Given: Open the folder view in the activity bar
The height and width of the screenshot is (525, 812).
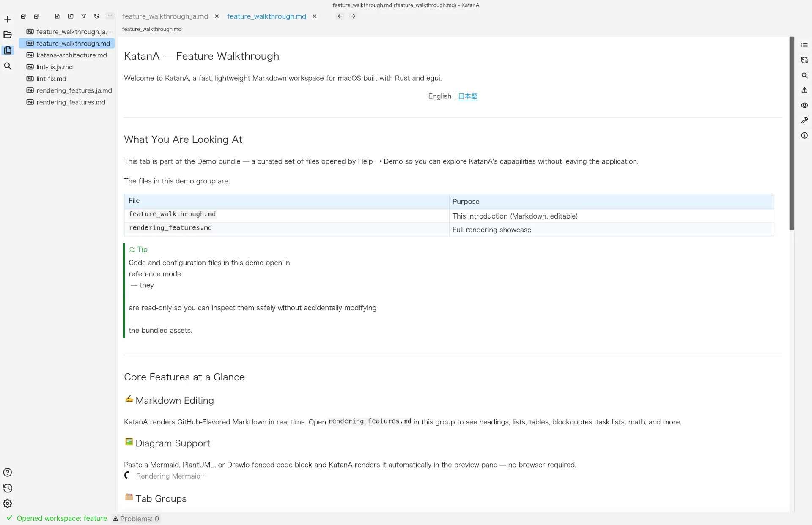Looking at the screenshot, I should tap(8, 35).
